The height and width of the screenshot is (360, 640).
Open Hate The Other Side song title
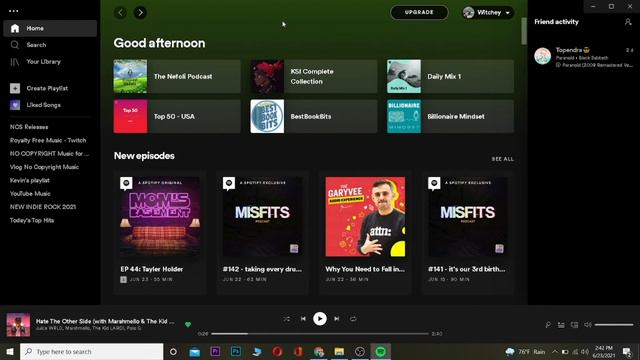click(105, 321)
